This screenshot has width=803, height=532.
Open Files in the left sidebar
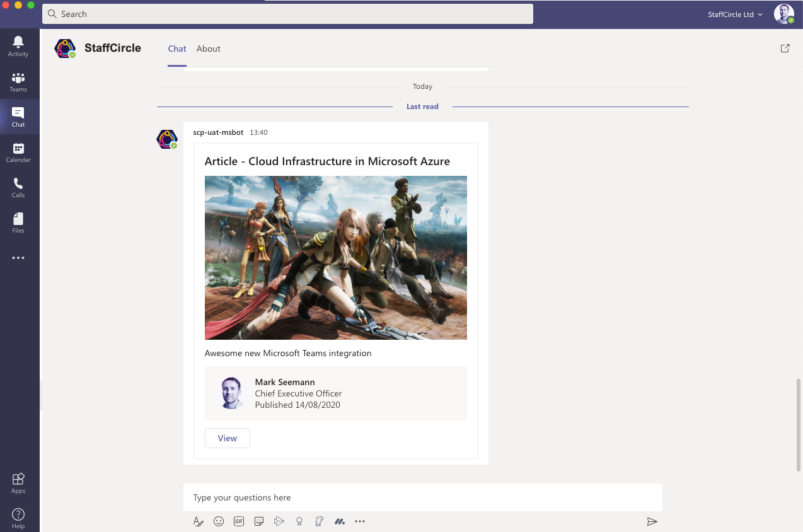pyautogui.click(x=18, y=223)
